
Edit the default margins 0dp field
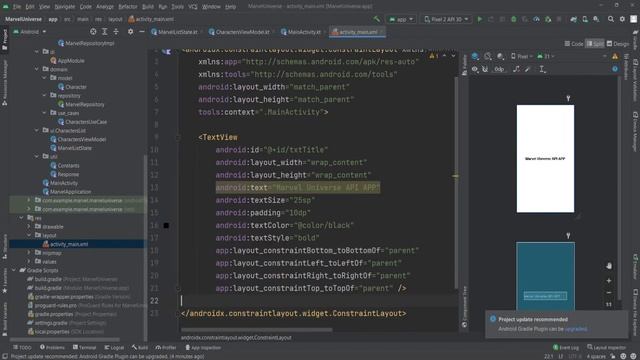[x=500, y=69]
